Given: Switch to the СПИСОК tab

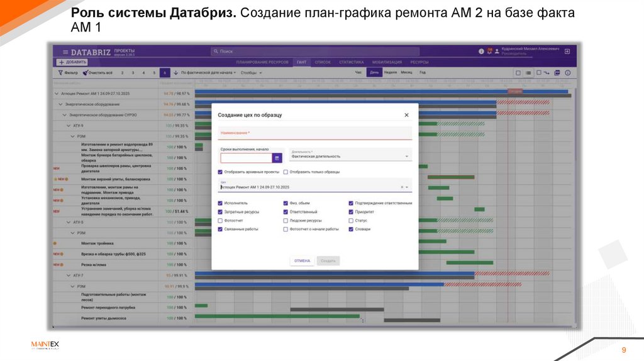Looking at the screenshot, I should tap(323, 62).
